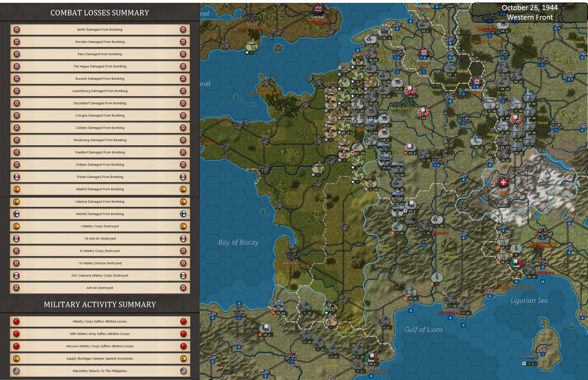Click the "Military Activity Summary" heading
Viewport: 588px width, 380px height.
pyautogui.click(x=100, y=305)
